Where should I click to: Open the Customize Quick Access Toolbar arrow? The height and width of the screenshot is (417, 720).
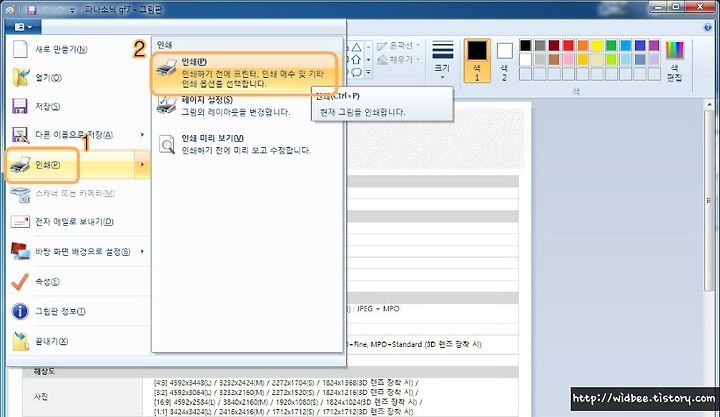72,11
